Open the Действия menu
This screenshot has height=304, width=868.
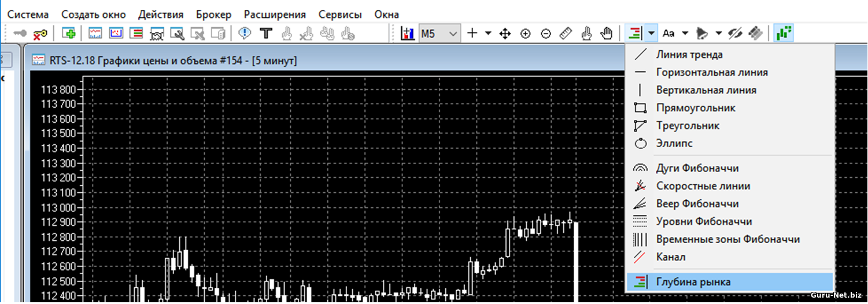tap(161, 14)
